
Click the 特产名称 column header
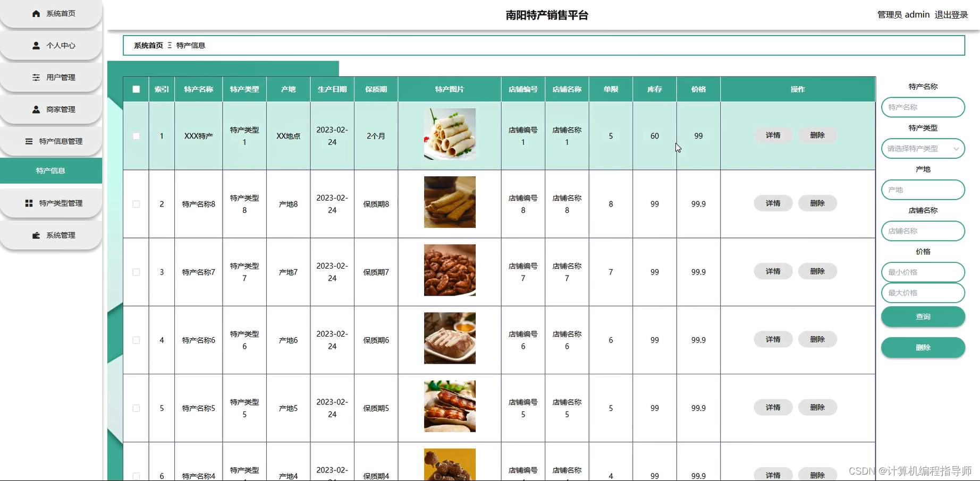pyautogui.click(x=199, y=89)
